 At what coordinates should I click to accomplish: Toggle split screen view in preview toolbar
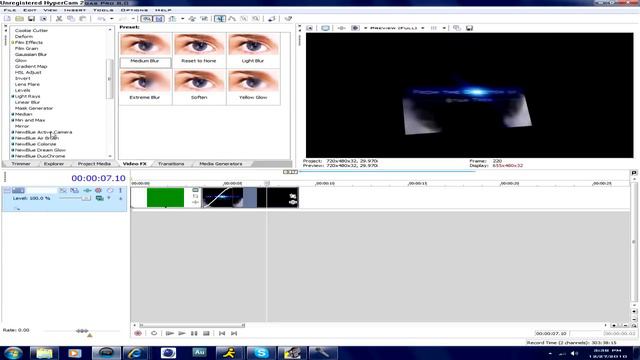point(355,28)
